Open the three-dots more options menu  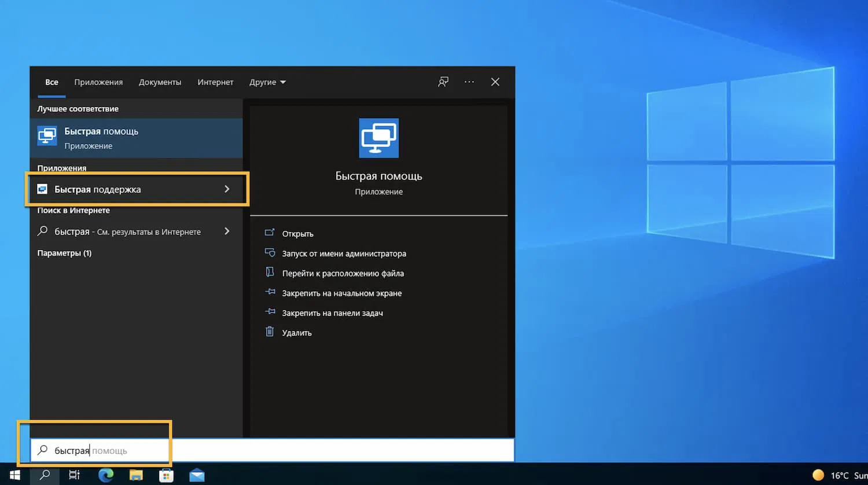[469, 82]
